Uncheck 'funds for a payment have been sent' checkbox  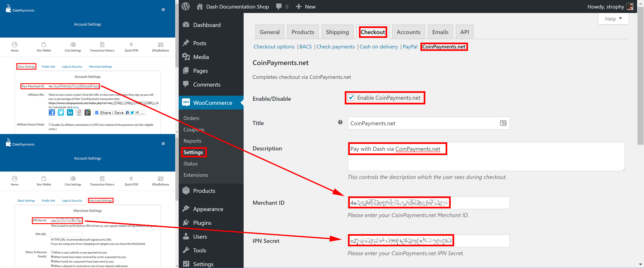click(52, 261)
